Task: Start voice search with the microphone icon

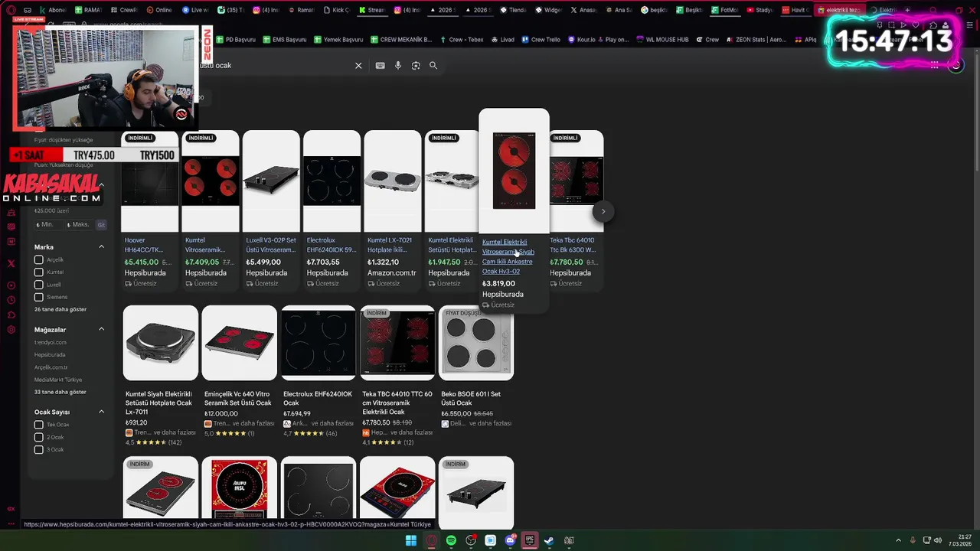Action: (398, 66)
